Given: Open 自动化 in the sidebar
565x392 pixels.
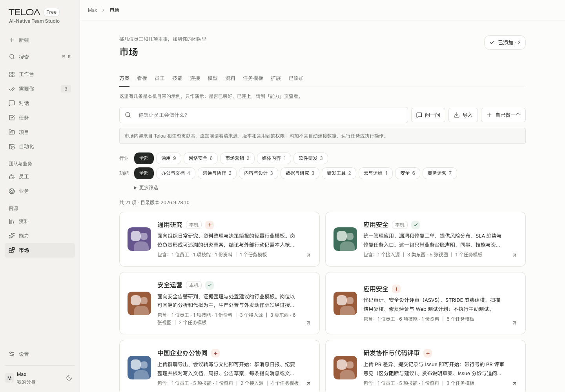Looking at the screenshot, I should tap(40, 147).
